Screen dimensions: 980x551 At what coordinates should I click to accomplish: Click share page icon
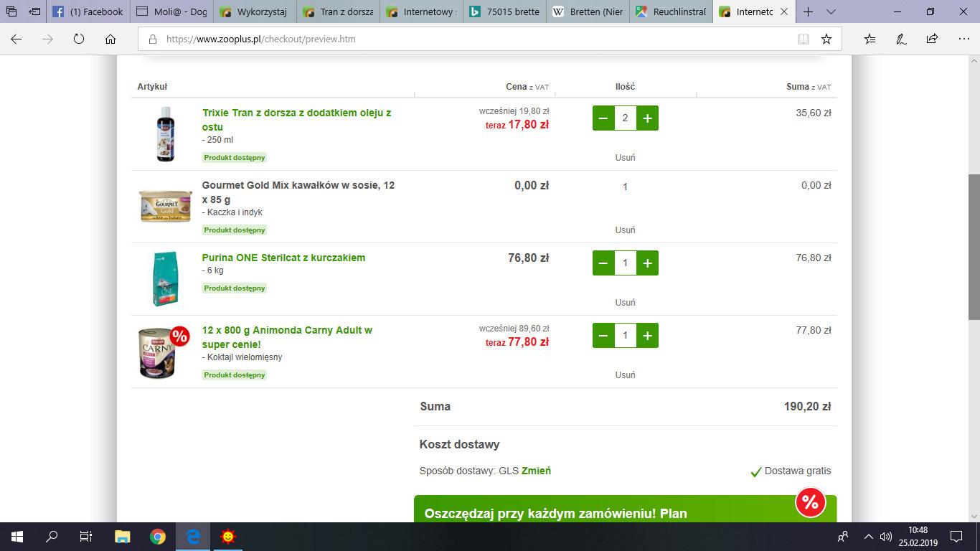(x=932, y=39)
